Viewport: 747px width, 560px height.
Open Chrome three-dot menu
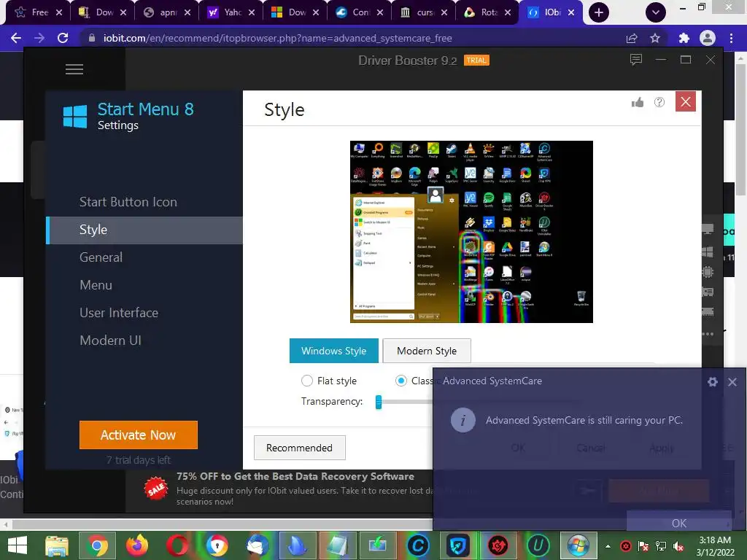click(731, 38)
